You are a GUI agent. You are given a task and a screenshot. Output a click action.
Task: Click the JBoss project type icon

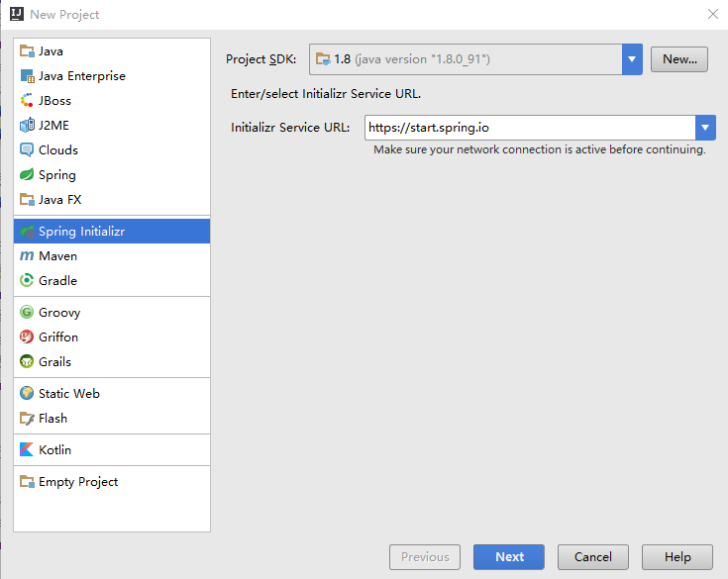pyautogui.click(x=27, y=101)
